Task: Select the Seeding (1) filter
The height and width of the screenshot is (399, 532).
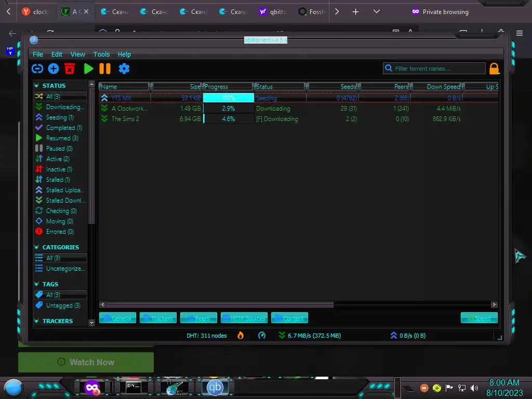Action: tap(60, 117)
